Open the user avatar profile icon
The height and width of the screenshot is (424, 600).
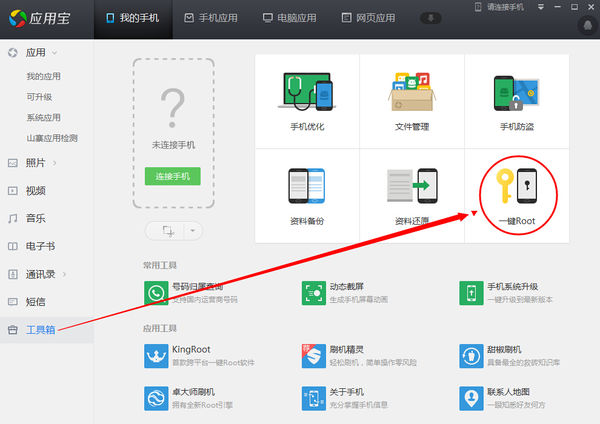(588, 26)
